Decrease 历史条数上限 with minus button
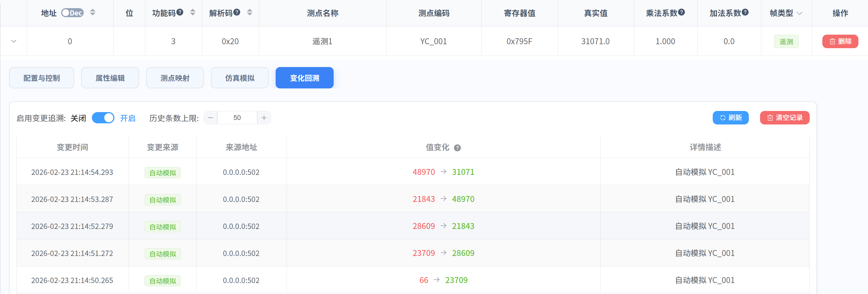This screenshot has height=294, width=868. (x=211, y=118)
